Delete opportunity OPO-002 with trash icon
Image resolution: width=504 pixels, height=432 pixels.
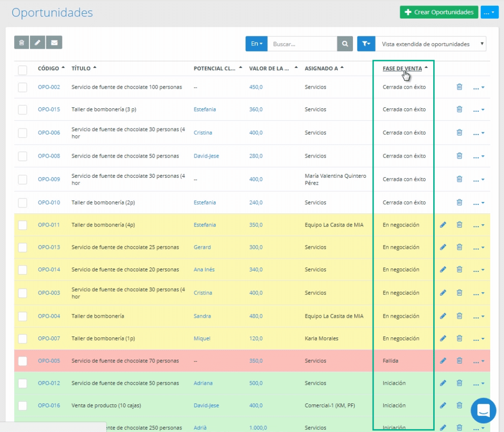click(x=459, y=87)
